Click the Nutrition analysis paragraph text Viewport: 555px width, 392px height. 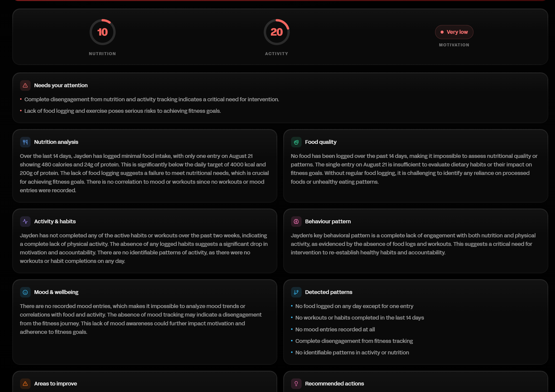click(x=145, y=173)
